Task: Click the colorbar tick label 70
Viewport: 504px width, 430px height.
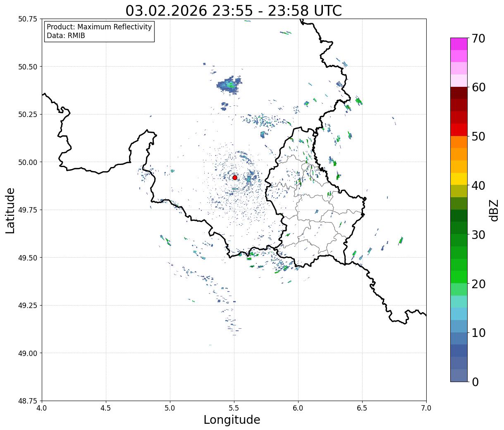Action: tap(478, 38)
